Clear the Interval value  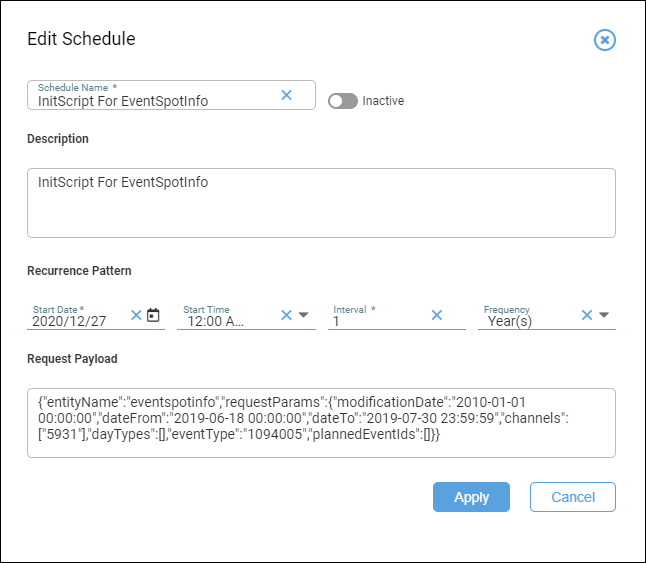click(437, 315)
